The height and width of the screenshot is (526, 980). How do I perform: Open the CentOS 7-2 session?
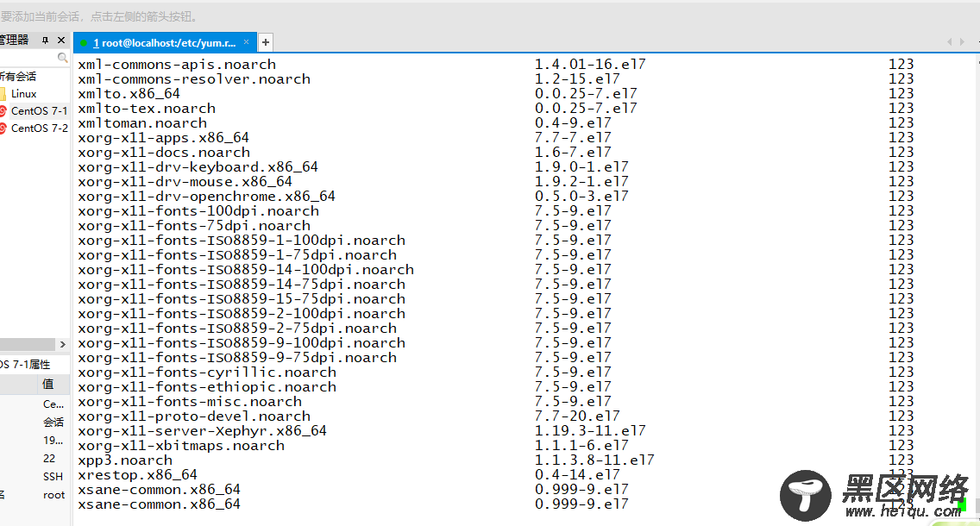click(39, 128)
